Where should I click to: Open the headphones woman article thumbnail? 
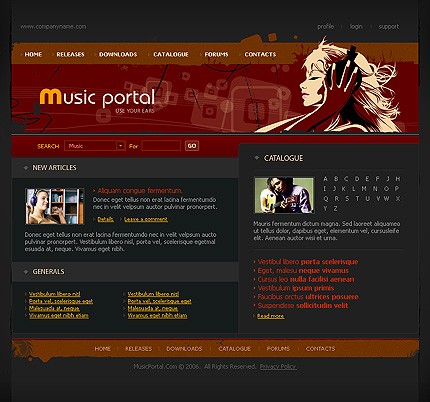55,206
